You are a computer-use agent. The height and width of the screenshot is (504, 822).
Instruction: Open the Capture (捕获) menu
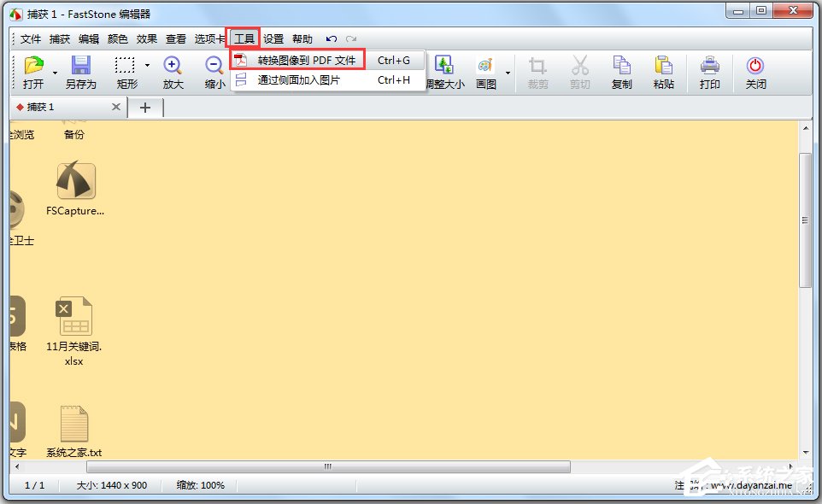point(60,38)
